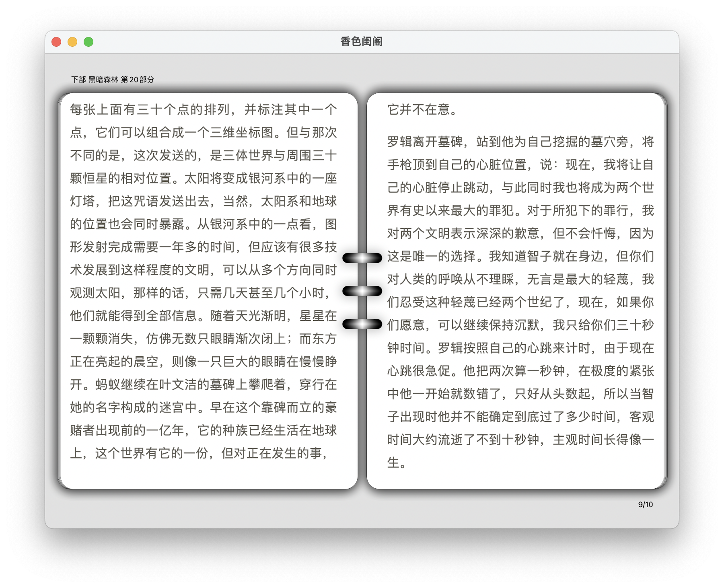Close the 香色闺阁 window with red button
Viewport: 724px width, 588px height.
click(56, 42)
